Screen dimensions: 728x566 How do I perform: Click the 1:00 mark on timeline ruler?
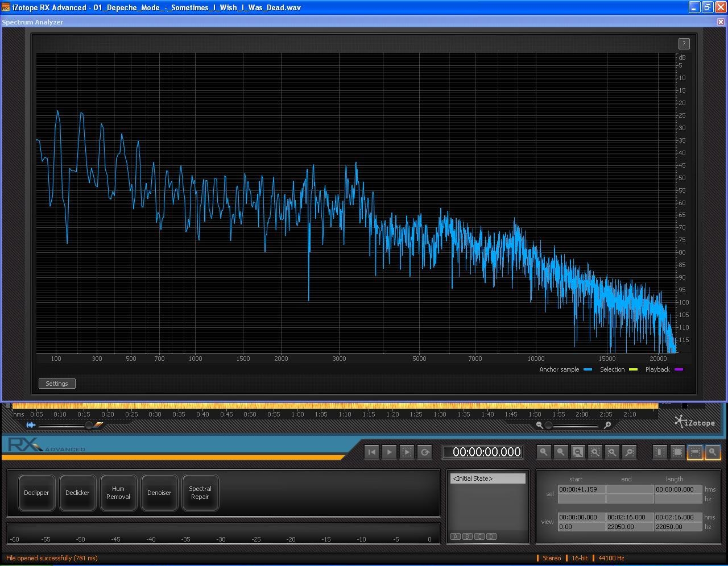(297, 414)
